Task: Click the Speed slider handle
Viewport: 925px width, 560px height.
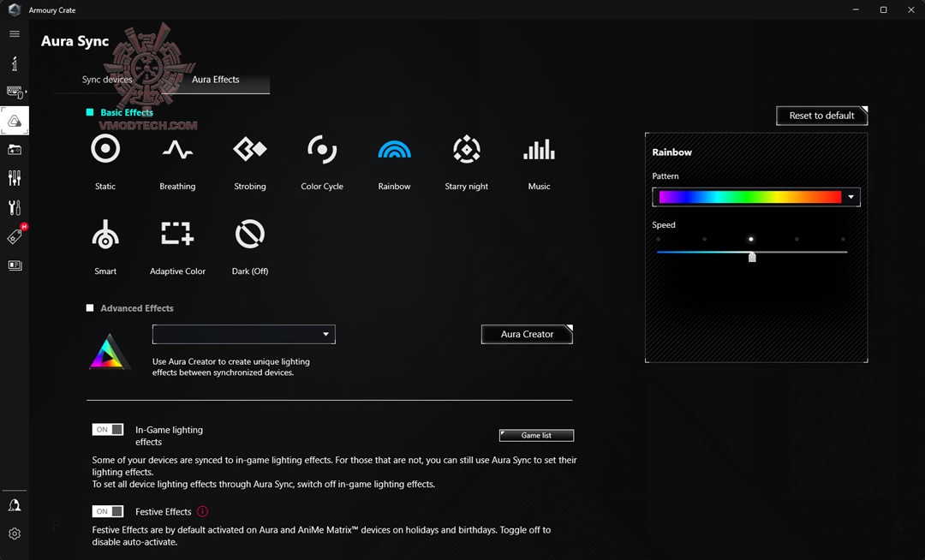Action: tap(752, 256)
